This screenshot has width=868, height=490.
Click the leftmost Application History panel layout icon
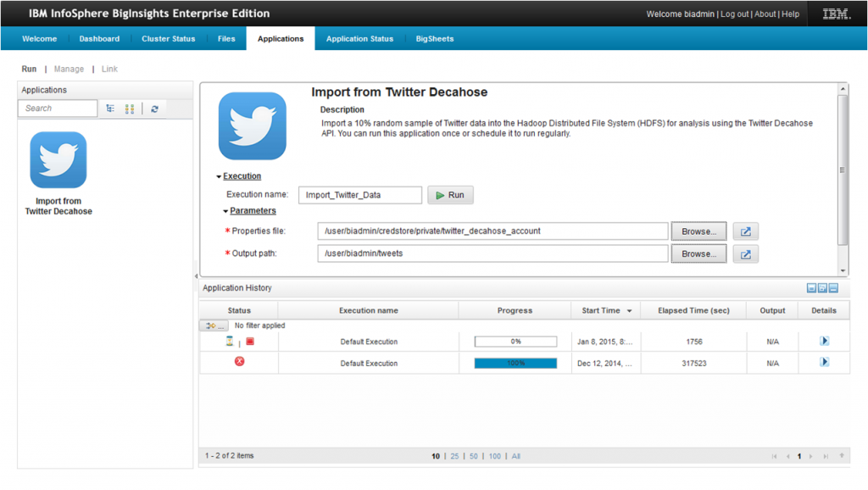tap(811, 288)
